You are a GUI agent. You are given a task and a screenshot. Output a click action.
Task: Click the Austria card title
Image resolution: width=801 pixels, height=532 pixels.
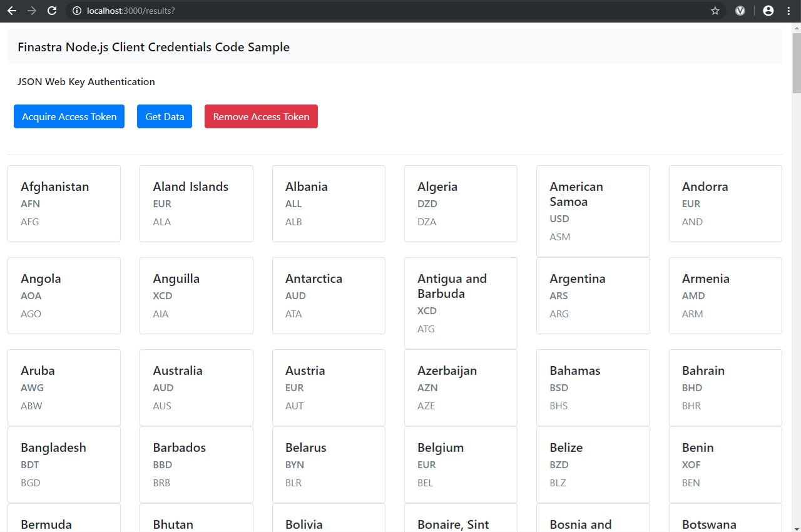305,371
